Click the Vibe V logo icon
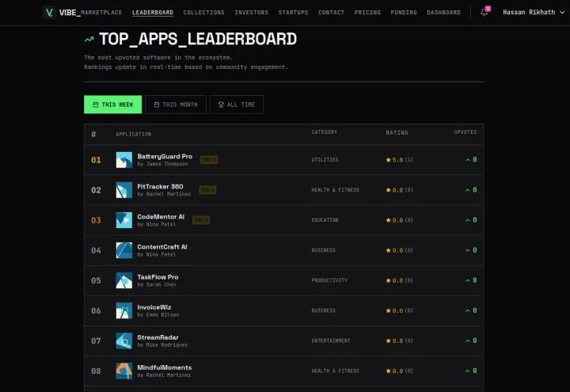The width and height of the screenshot is (570, 392). click(49, 13)
